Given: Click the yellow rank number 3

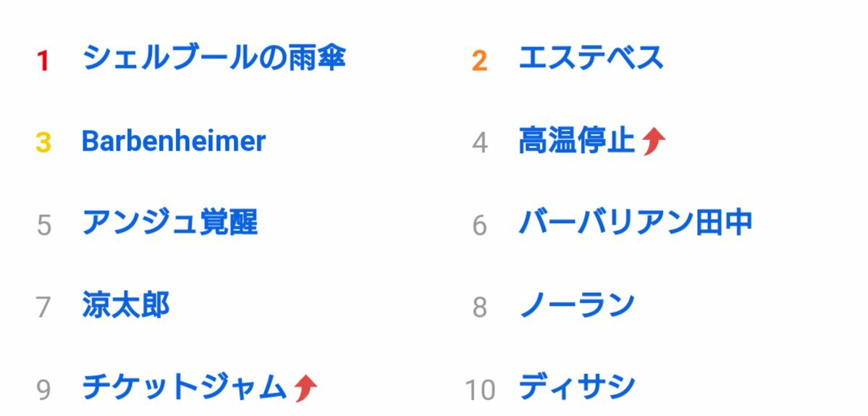Looking at the screenshot, I should pos(43,143).
